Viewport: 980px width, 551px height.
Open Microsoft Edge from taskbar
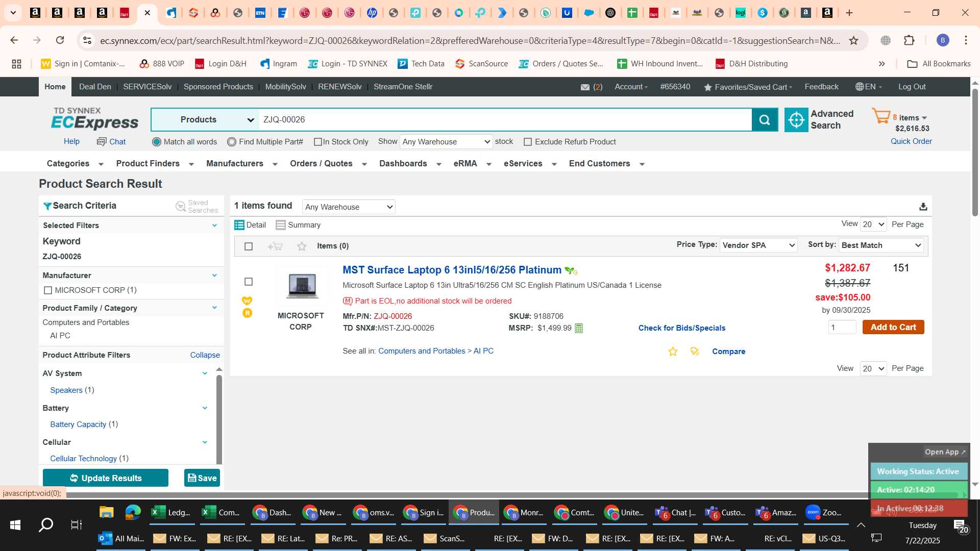point(133,512)
